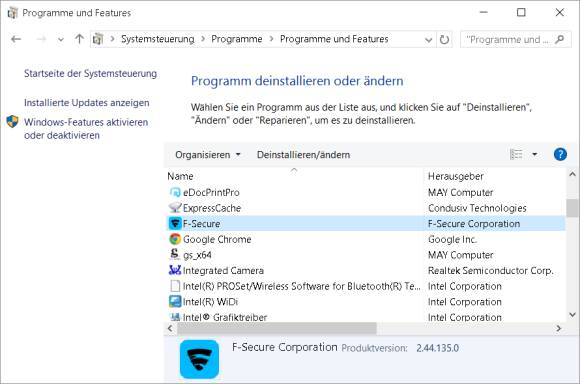
Task: Select the Google Chrome icon entry
Action: [x=175, y=239]
